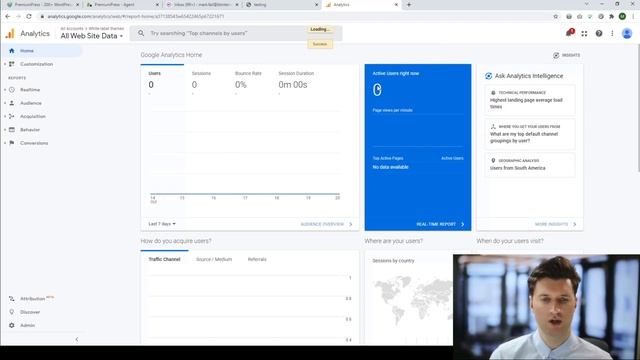Click the Analytics logo icon
Screen dimensions: 640x360
10,33
